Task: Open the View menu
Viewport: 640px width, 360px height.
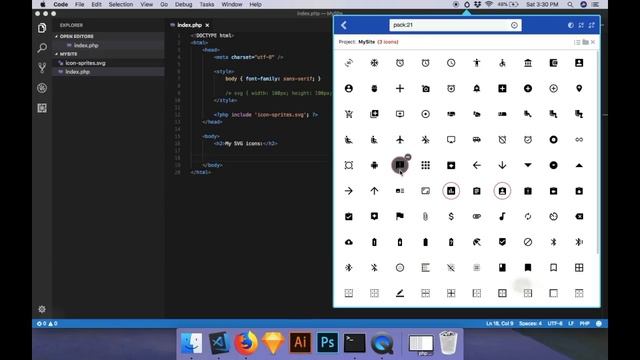Action: [x=147, y=4]
